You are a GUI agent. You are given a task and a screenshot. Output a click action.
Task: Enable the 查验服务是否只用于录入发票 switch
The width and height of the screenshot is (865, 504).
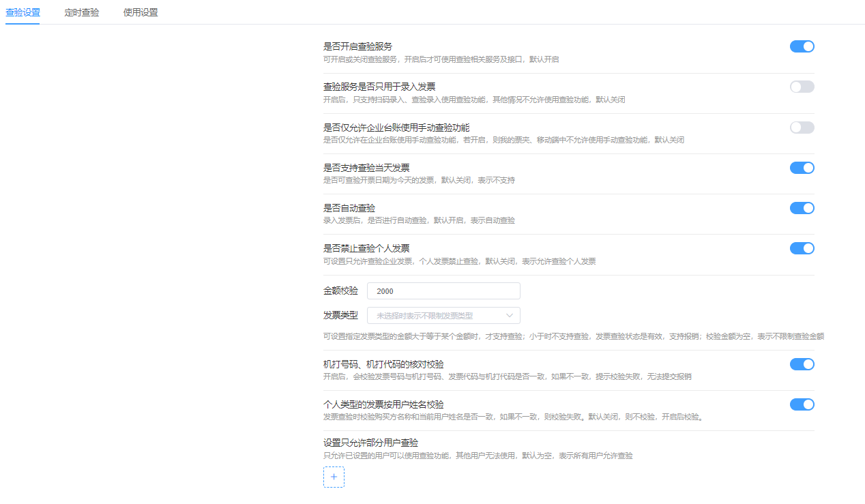point(802,87)
